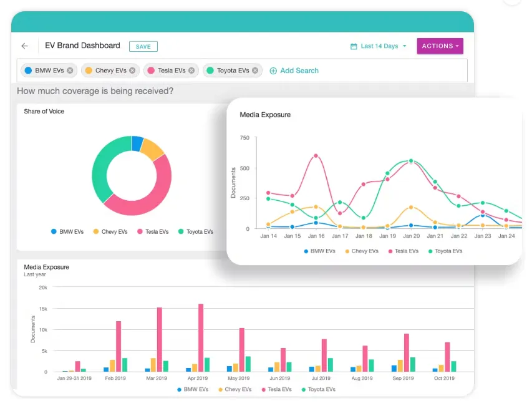
Task: Select the Tesla EVs chip pink dot
Action: (151, 70)
